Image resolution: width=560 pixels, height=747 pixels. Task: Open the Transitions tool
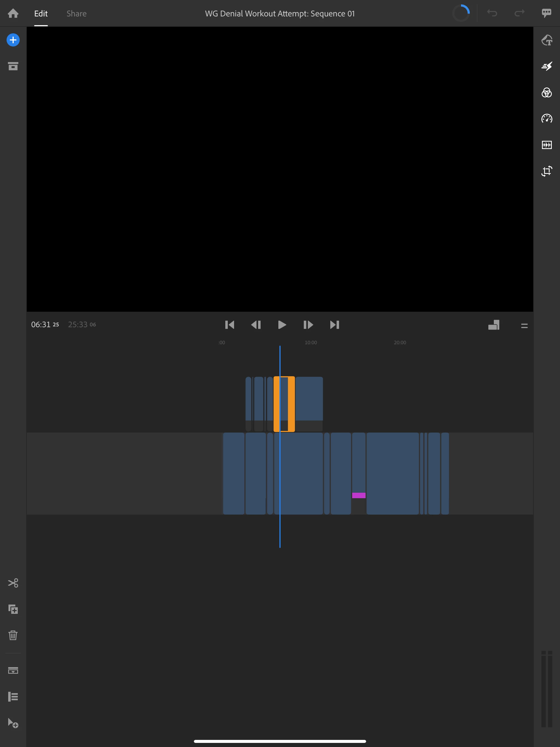pyautogui.click(x=547, y=66)
